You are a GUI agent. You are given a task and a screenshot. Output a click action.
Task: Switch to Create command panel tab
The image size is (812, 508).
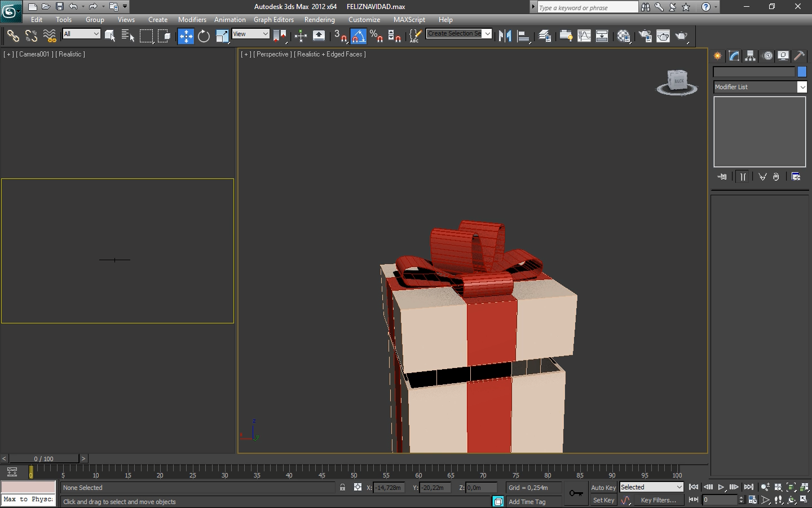[x=717, y=56]
